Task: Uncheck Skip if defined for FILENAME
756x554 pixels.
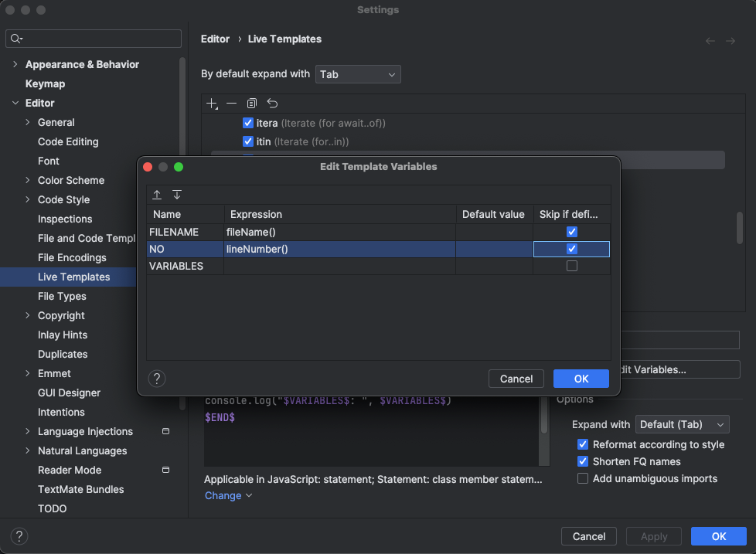Action: point(572,232)
